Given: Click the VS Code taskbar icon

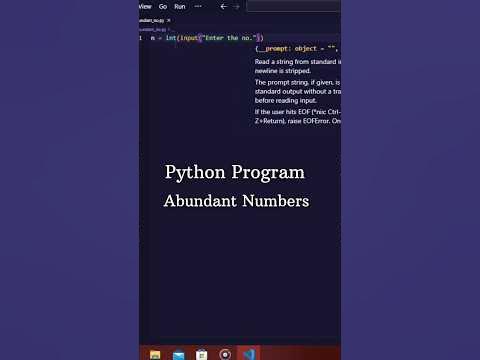Looking at the screenshot, I should click(248, 354).
